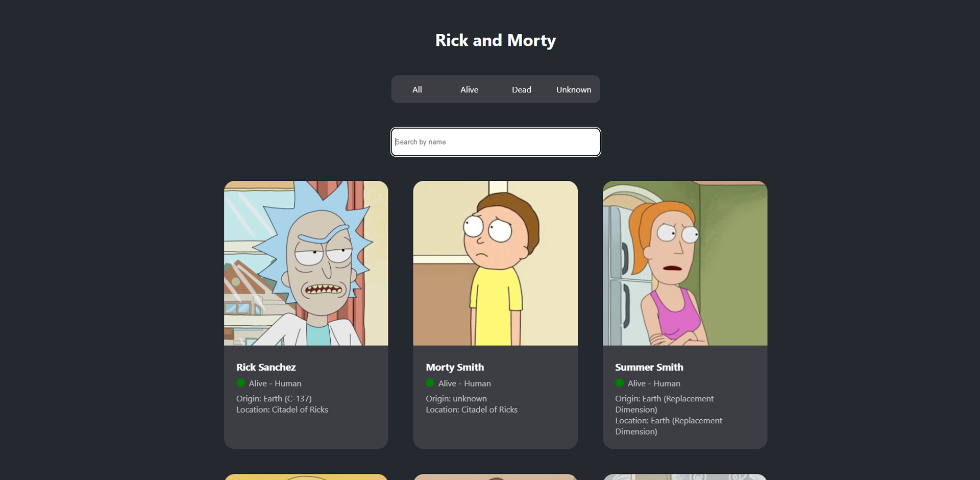980x480 pixels.
Task: Click 'Alive - Human' under Rick Sanchez
Action: click(x=275, y=383)
